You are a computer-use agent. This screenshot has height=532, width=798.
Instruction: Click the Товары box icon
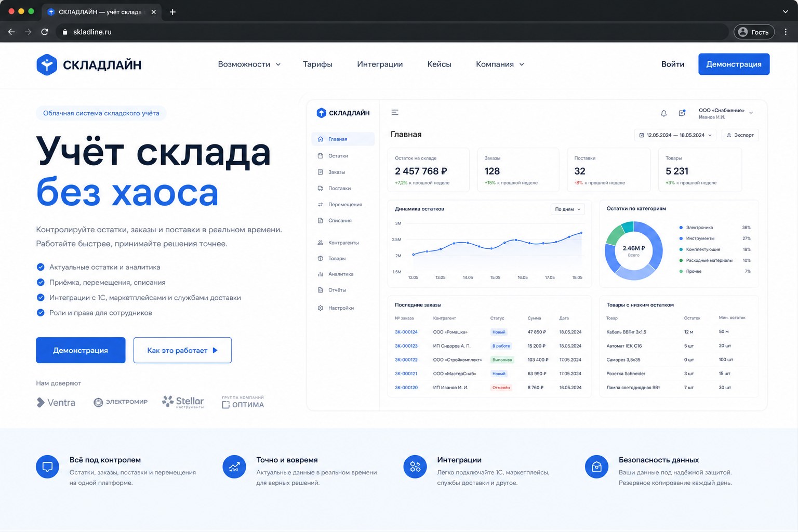321,258
